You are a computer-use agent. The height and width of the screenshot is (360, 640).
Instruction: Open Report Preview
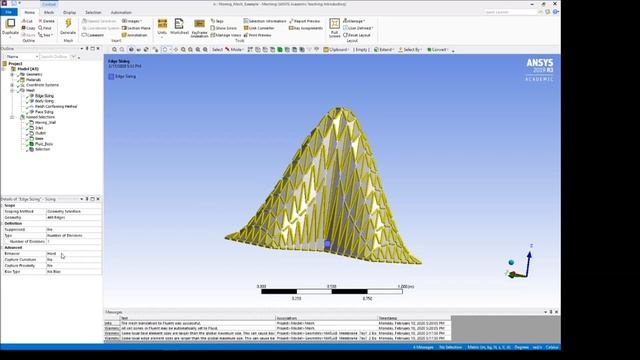pos(304,21)
